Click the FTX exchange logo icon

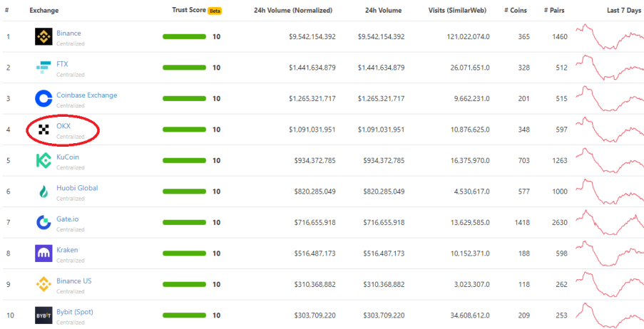coord(44,67)
